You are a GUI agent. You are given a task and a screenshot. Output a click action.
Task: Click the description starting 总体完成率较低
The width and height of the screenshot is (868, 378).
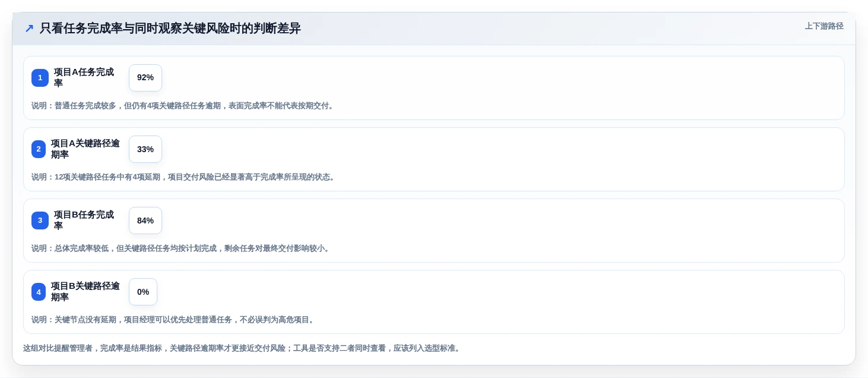tap(182, 248)
